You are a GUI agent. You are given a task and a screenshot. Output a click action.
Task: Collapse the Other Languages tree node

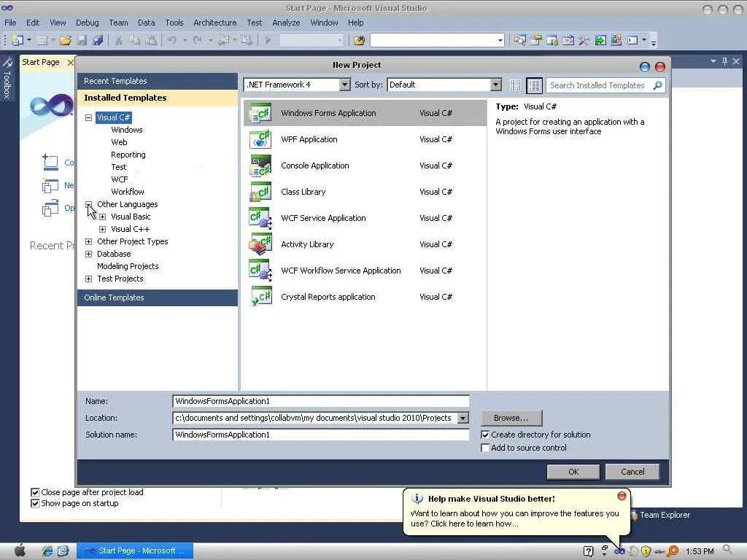[88, 204]
